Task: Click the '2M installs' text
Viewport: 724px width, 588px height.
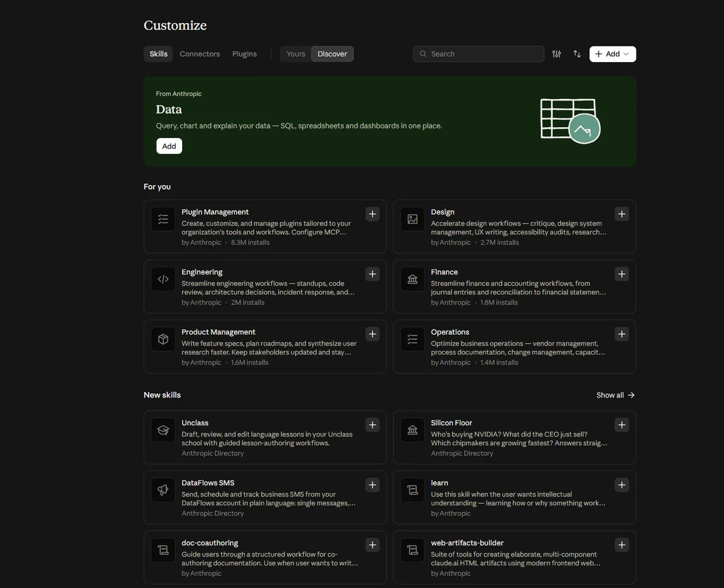Action: [248, 302]
